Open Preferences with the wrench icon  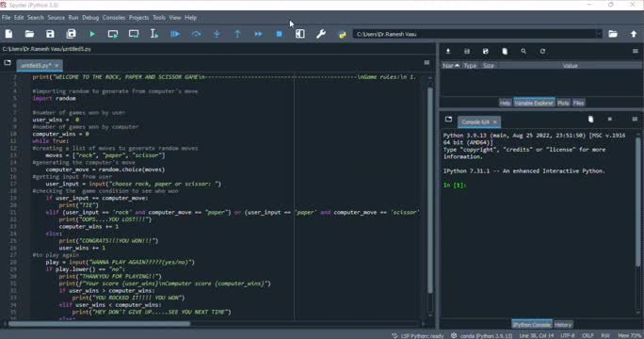(321, 34)
